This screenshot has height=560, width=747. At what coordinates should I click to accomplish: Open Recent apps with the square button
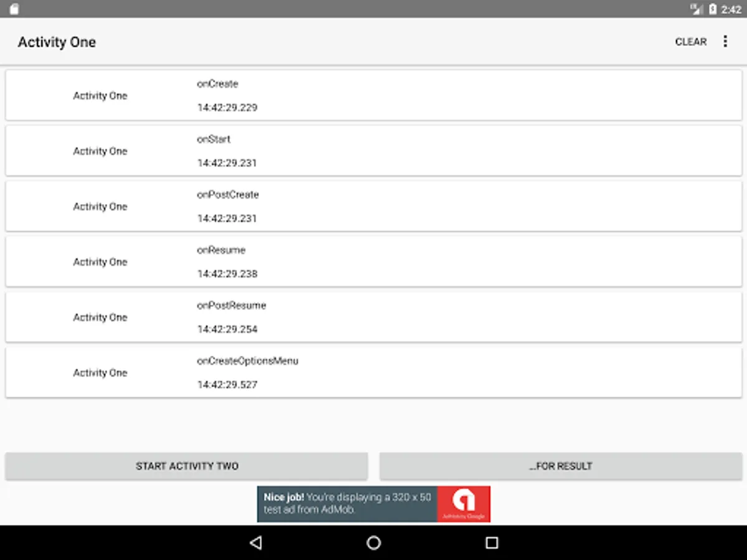[491, 543]
